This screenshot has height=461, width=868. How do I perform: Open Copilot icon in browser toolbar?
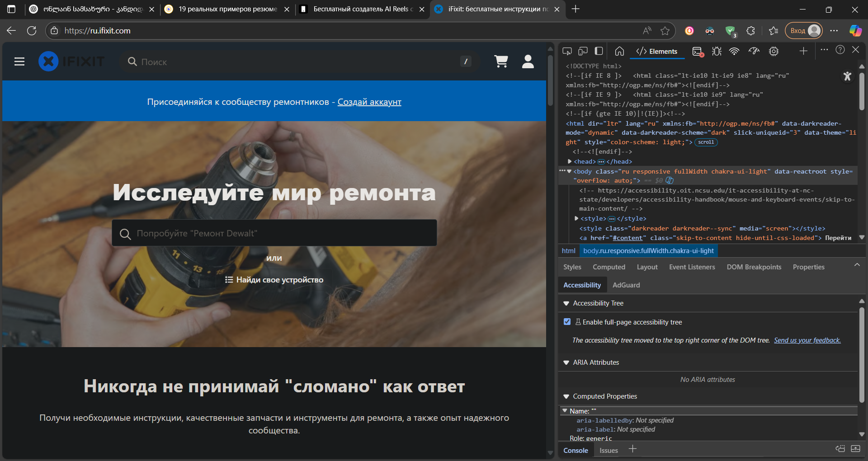pos(855,31)
